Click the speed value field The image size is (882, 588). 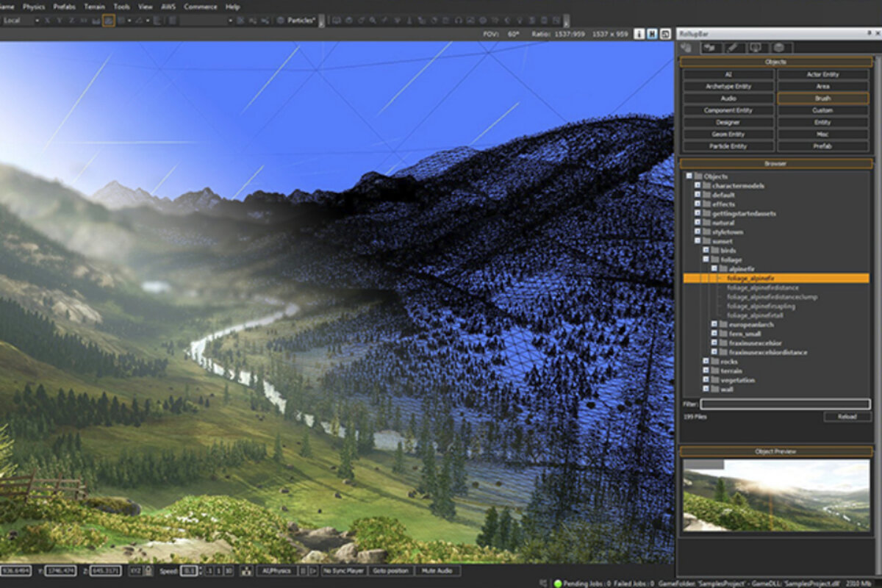pyautogui.click(x=190, y=570)
